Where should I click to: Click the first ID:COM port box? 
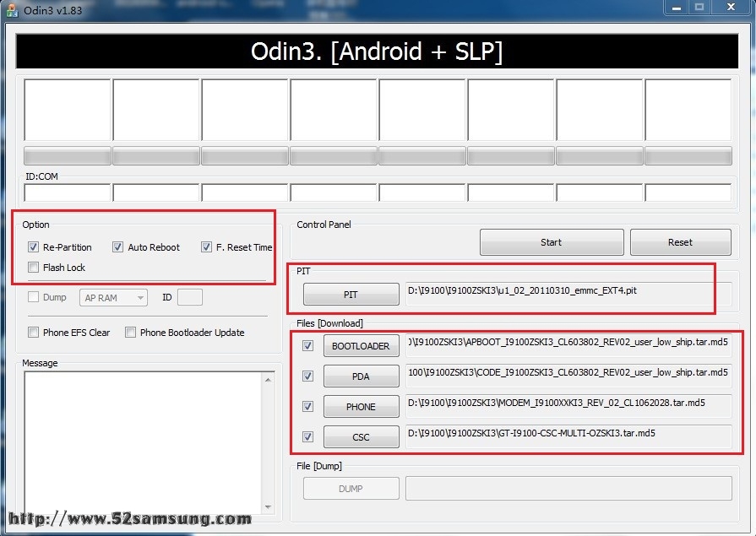point(68,192)
